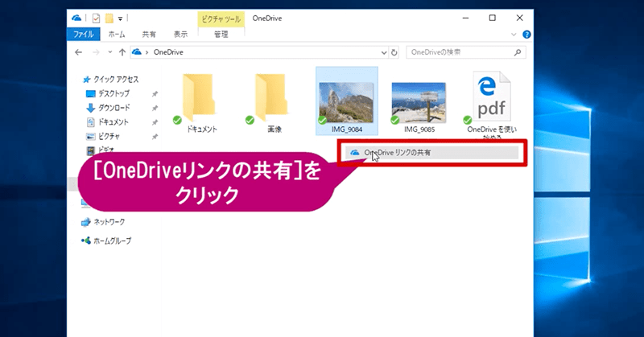Click the star icon beside クイック アクセス
The height and width of the screenshot is (337, 644).
click(86, 79)
